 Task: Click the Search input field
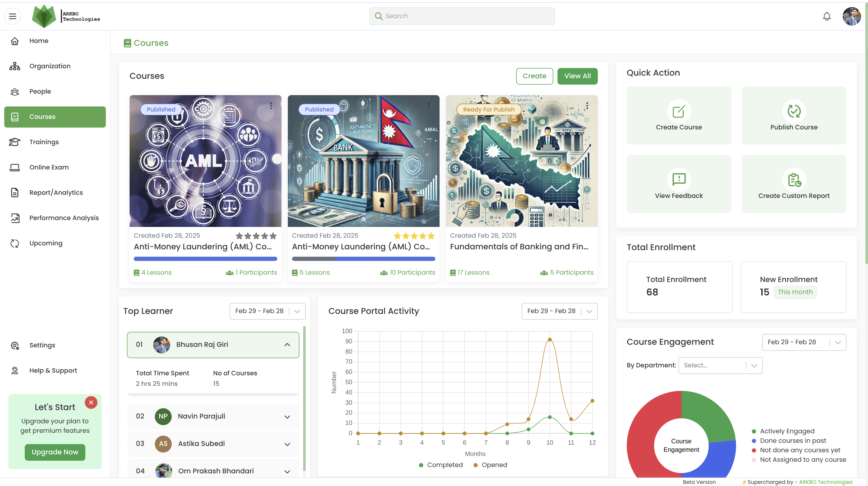462,16
